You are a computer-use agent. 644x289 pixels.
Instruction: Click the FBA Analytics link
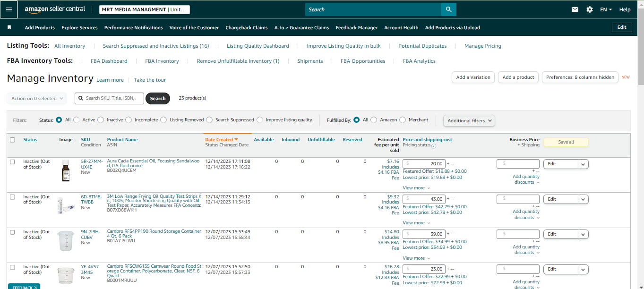(419, 61)
